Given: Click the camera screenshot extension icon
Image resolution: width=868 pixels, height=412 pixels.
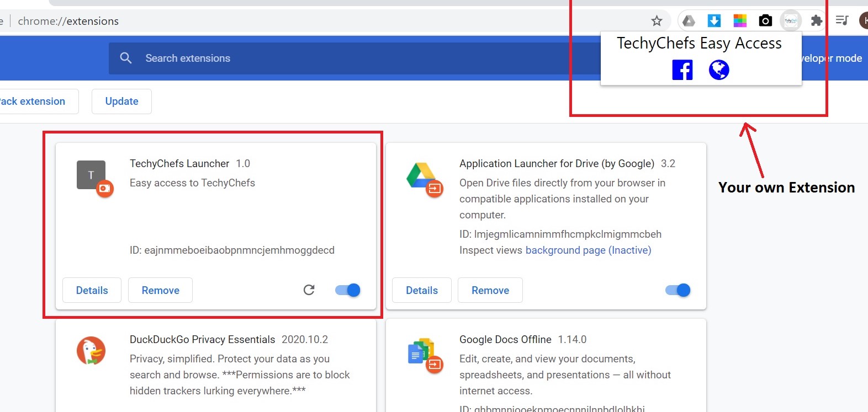Looking at the screenshot, I should 765,21.
